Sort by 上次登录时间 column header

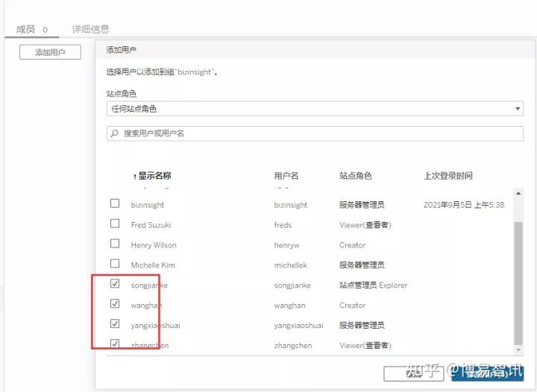pyautogui.click(x=448, y=176)
